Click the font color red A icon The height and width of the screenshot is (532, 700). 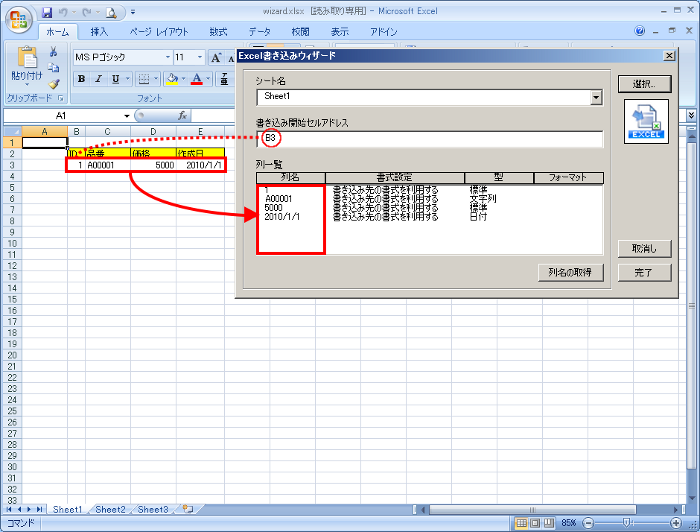pos(197,79)
